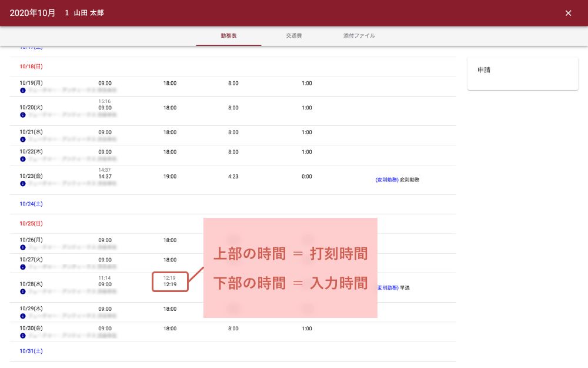Select the 勤務表 tab
Screen dimensions: 588x368
pyautogui.click(x=229, y=36)
